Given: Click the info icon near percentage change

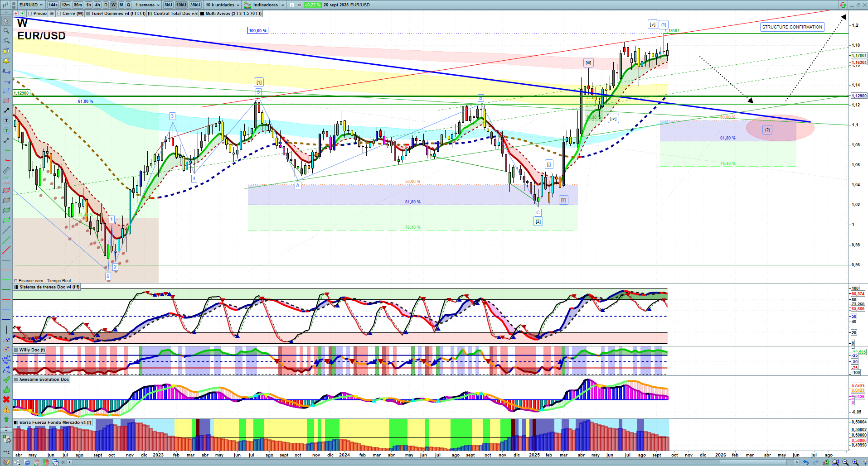Looking at the screenshot, I should (x=292, y=5).
